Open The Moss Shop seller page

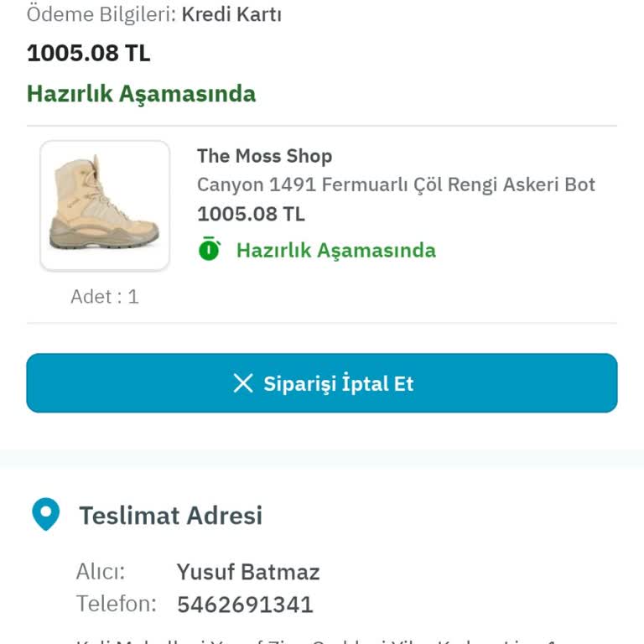point(264,156)
